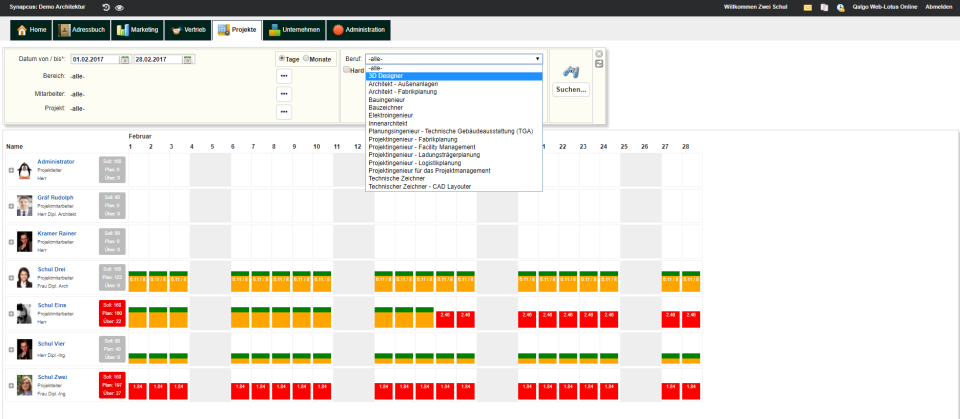Click Schul Drei profile photo

[24, 277]
